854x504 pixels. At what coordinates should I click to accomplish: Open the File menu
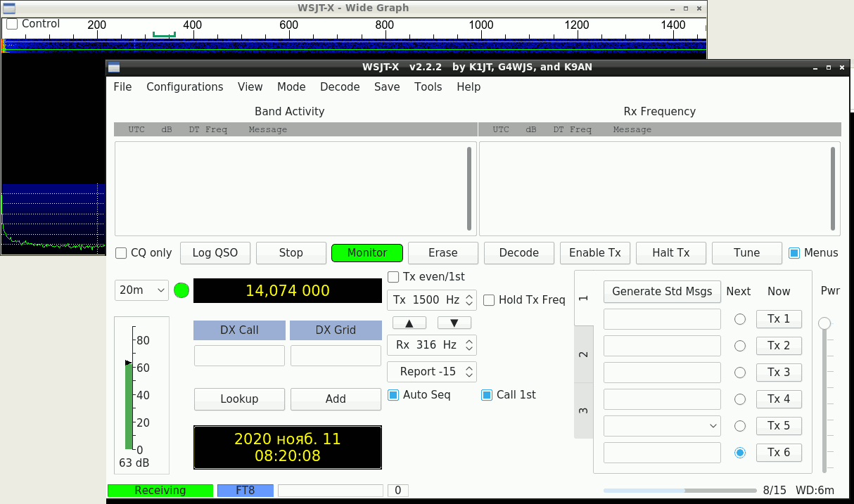click(x=122, y=86)
